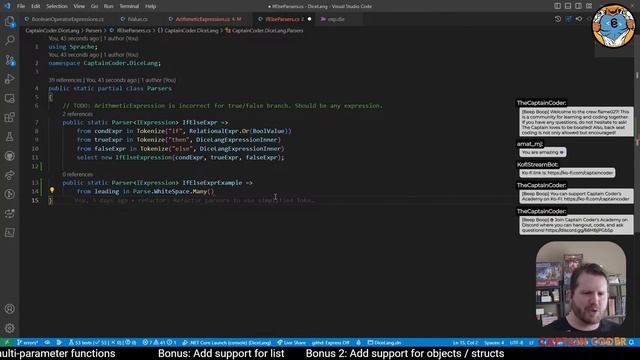Open the Selection menu
Image resolution: width=640 pixels, height=360 pixels.
pyautogui.click(x=57, y=6)
